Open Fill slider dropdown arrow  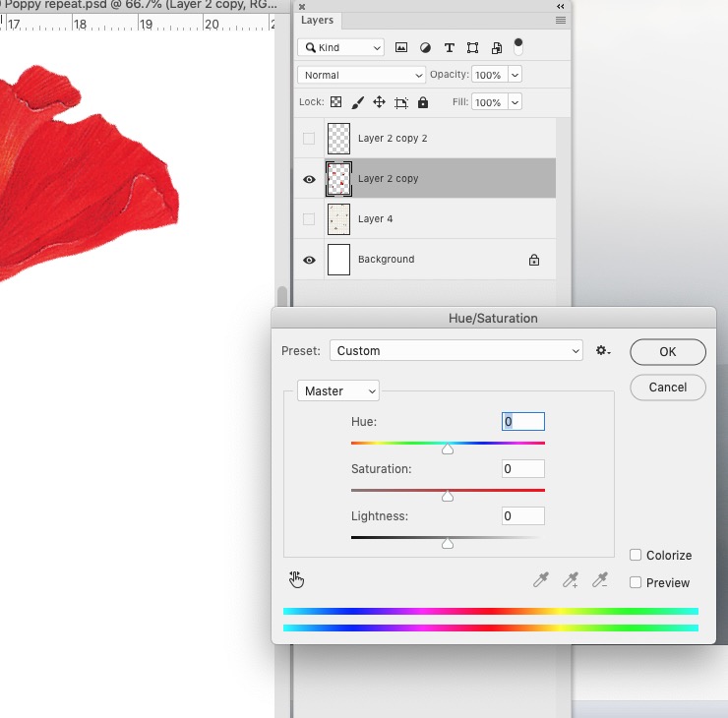[x=515, y=102]
